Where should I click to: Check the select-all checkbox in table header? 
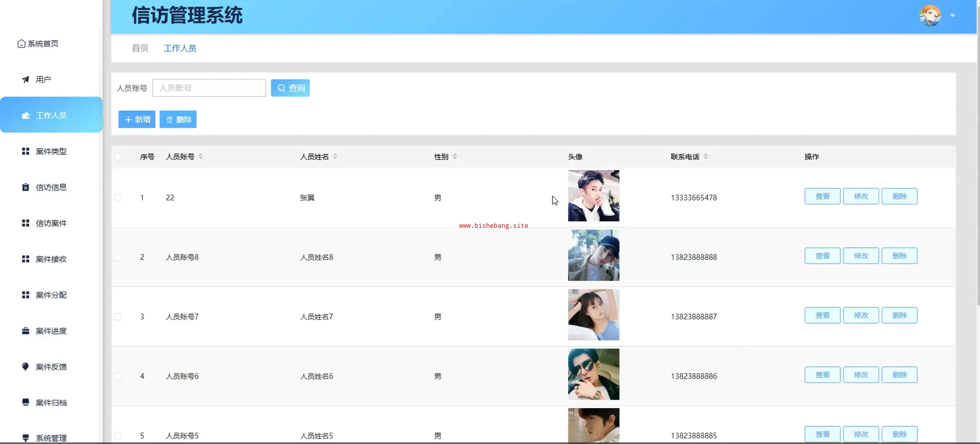click(x=118, y=157)
